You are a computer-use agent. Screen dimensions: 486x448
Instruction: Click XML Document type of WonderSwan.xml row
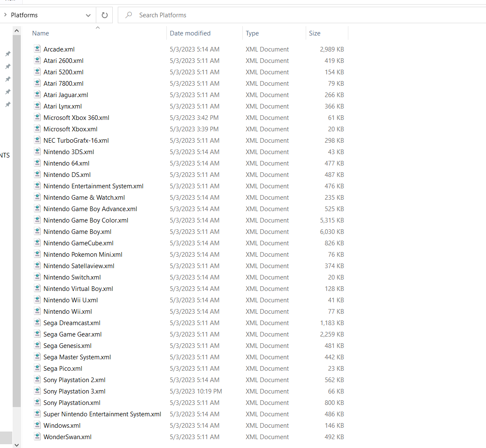(267, 437)
